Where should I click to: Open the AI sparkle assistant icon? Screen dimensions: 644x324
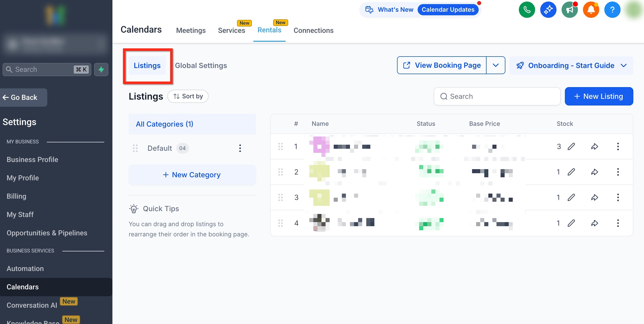point(548,10)
